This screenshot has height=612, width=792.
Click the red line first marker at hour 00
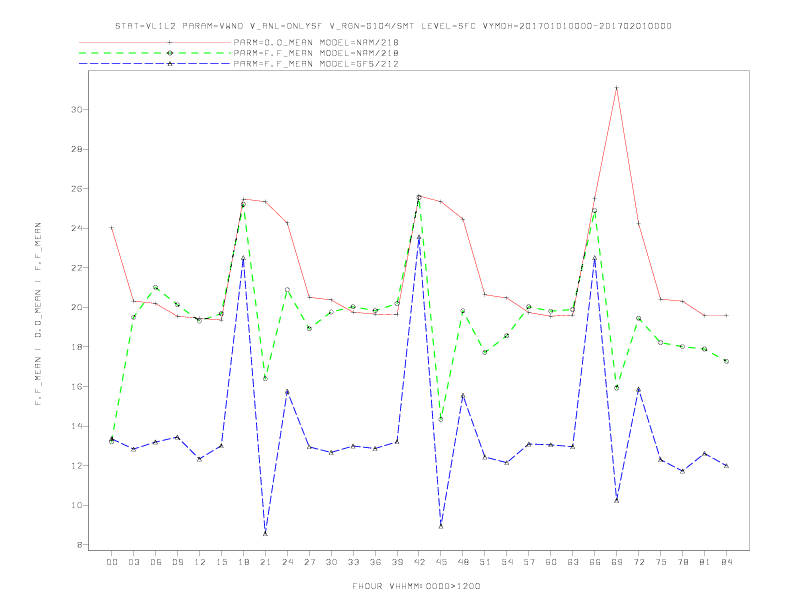point(112,228)
